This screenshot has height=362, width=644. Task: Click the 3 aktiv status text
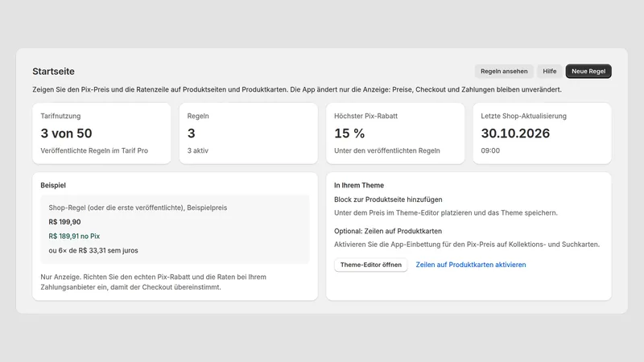pos(197,150)
